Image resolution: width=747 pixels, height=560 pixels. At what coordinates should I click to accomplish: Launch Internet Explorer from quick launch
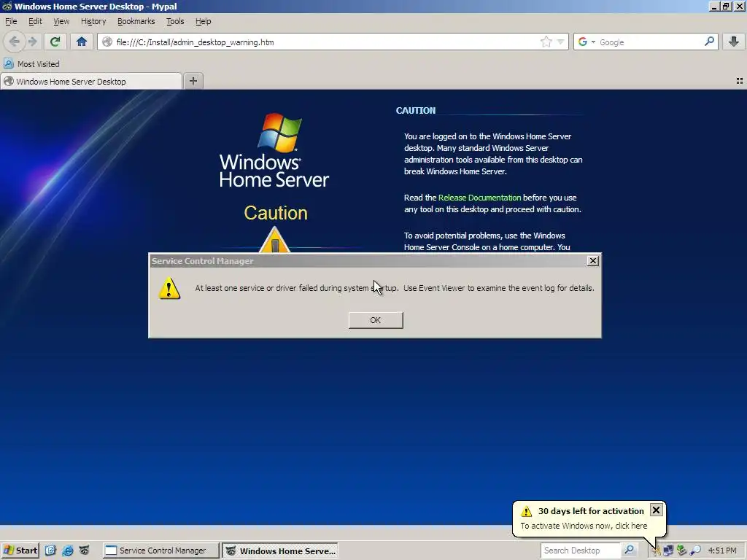tap(68, 551)
